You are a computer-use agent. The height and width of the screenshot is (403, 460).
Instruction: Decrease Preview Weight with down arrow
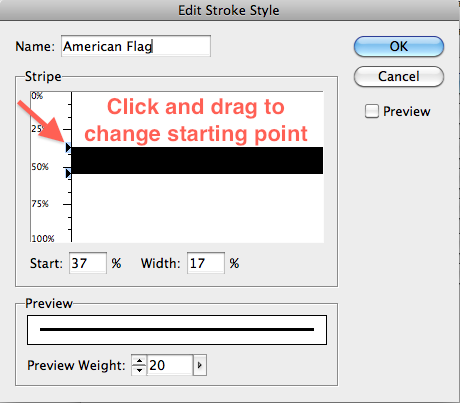click(139, 370)
